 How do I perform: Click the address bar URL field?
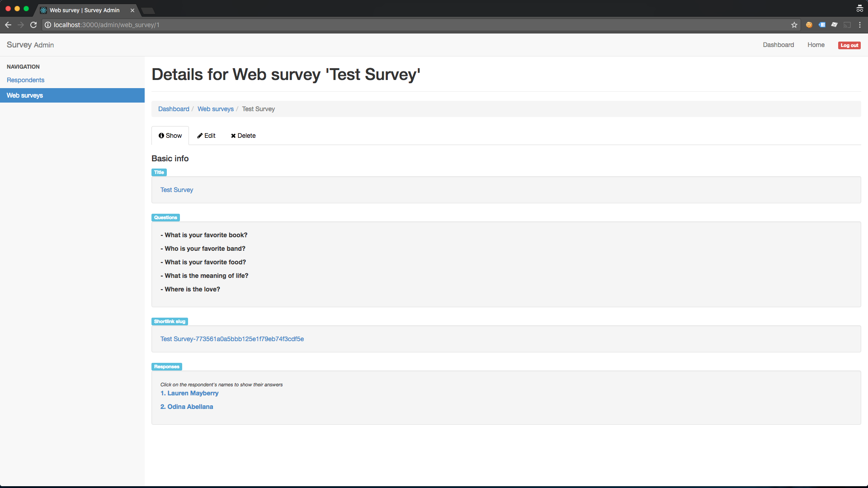[x=420, y=25]
